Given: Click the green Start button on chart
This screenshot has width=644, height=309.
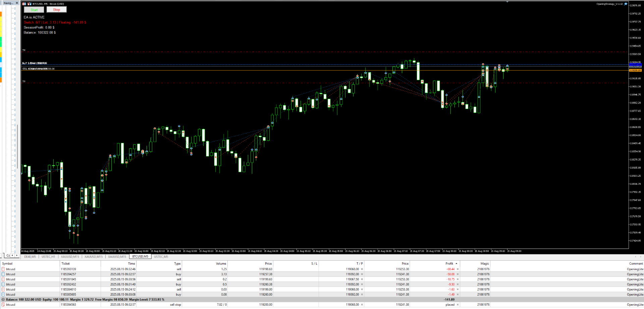Looking at the screenshot, I should pyautogui.click(x=34, y=10).
